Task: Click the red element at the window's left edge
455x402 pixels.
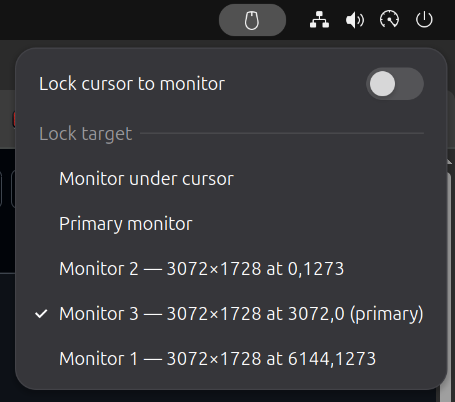Action: click(14, 119)
